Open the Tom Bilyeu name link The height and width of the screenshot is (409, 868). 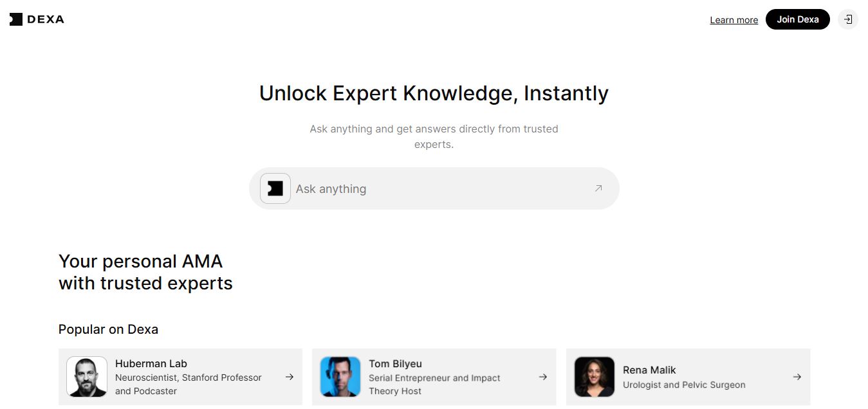coord(395,363)
